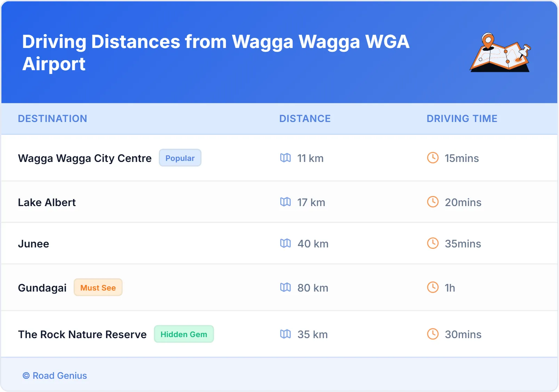
Task: Click the 35 km distance value
Action: 313,334
